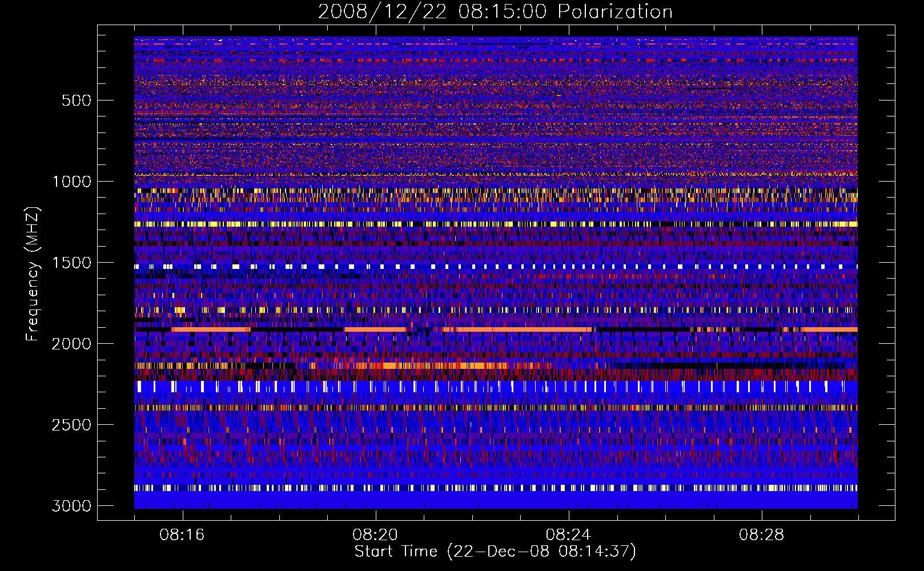Click the 08:28 time tick label
Image resolution: width=924 pixels, height=571 pixels.
pos(762,535)
